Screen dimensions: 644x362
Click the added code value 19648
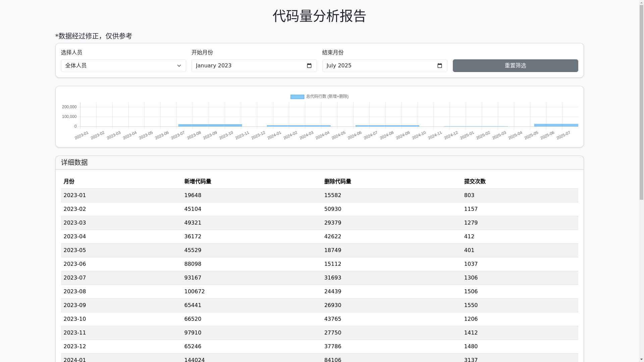(193, 195)
